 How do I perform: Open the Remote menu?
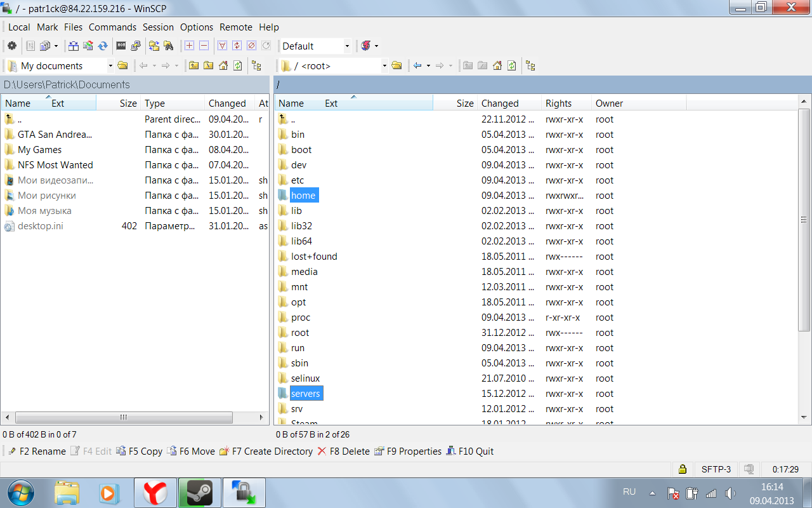click(x=236, y=27)
